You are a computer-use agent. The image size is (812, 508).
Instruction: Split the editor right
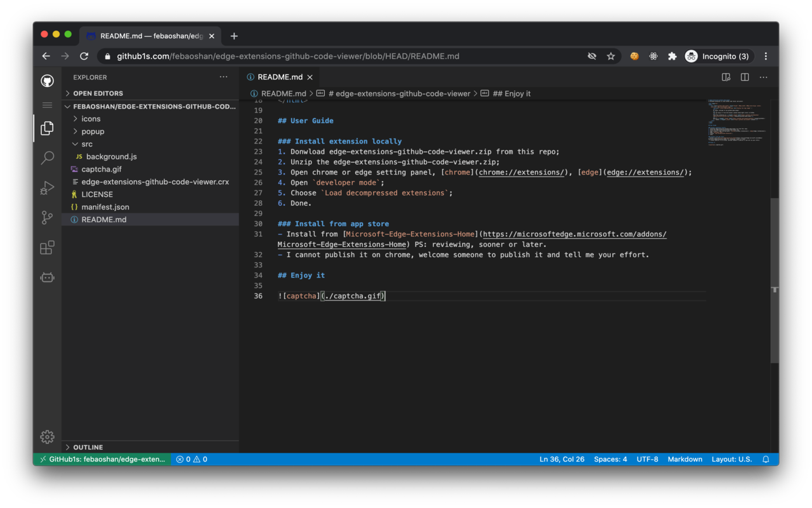pos(745,77)
